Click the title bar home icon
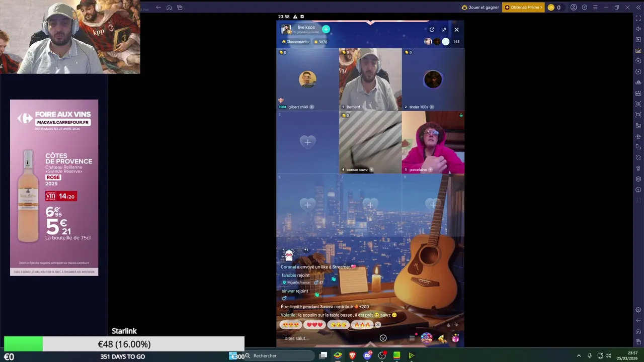 (169, 7)
